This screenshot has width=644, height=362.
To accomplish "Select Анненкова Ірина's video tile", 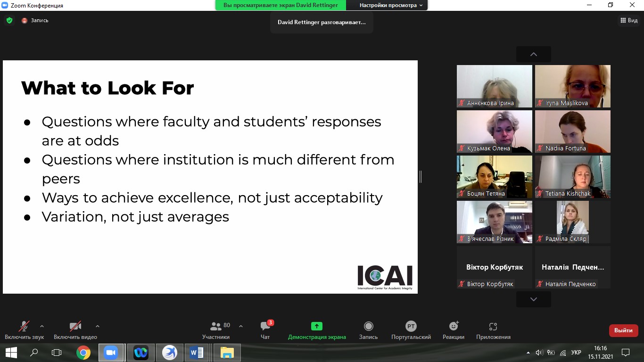I will coord(495,86).
